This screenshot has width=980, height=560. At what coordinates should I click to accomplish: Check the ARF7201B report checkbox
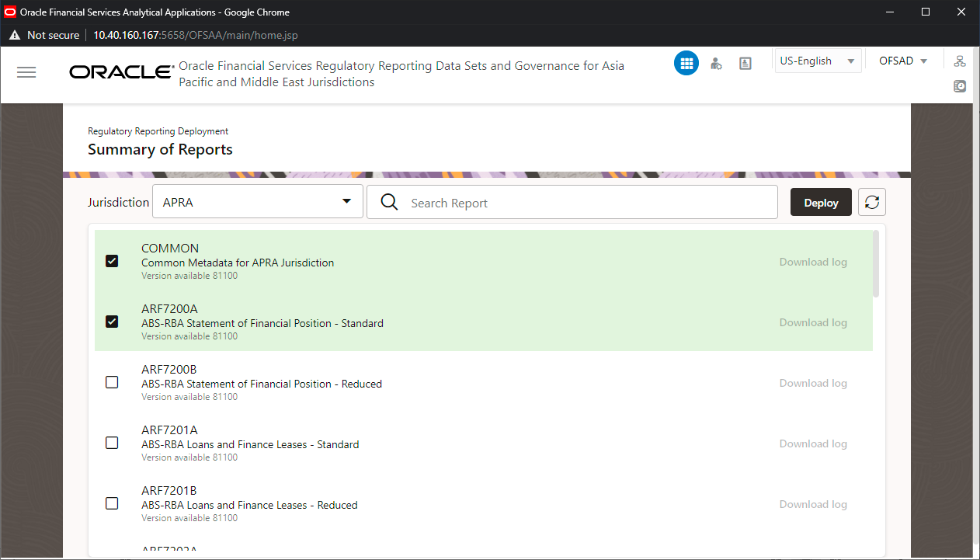click(112, 503)
